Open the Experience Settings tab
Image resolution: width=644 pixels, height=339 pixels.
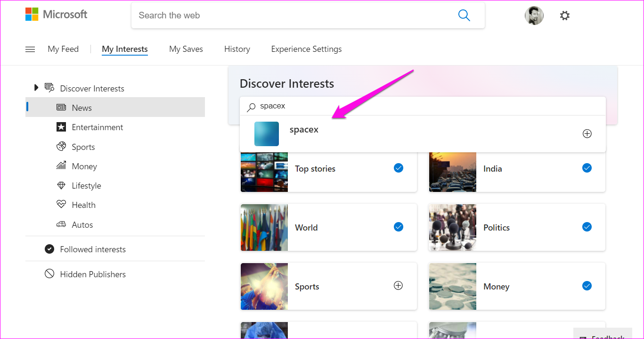pyautogui.click(x=306, y=49)
